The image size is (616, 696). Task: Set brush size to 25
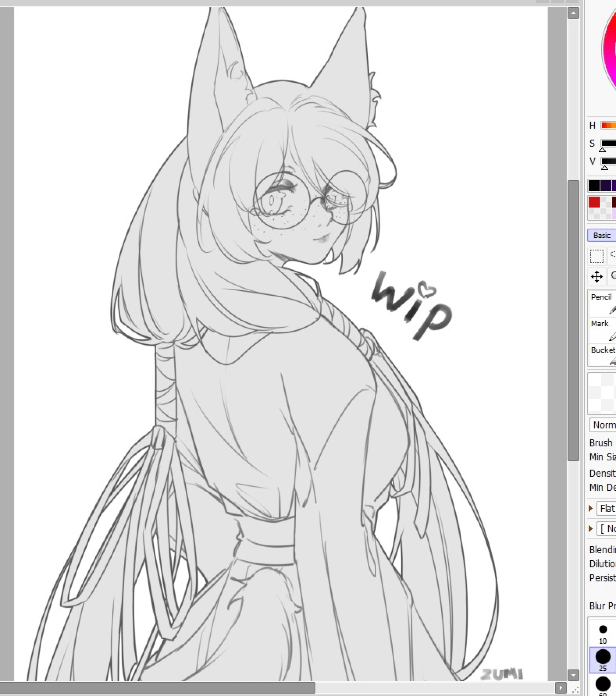click(603, 659)
